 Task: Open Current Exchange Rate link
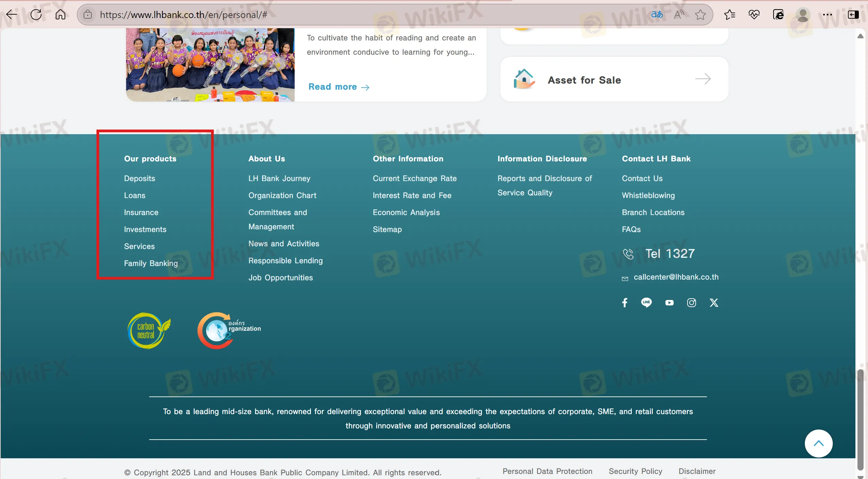pos(414,178)
